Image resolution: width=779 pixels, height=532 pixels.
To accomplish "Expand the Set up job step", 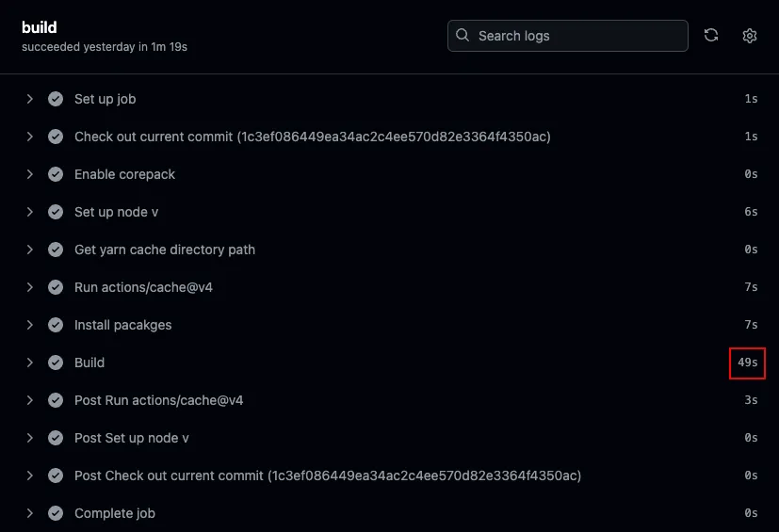I will pos(30,99).
